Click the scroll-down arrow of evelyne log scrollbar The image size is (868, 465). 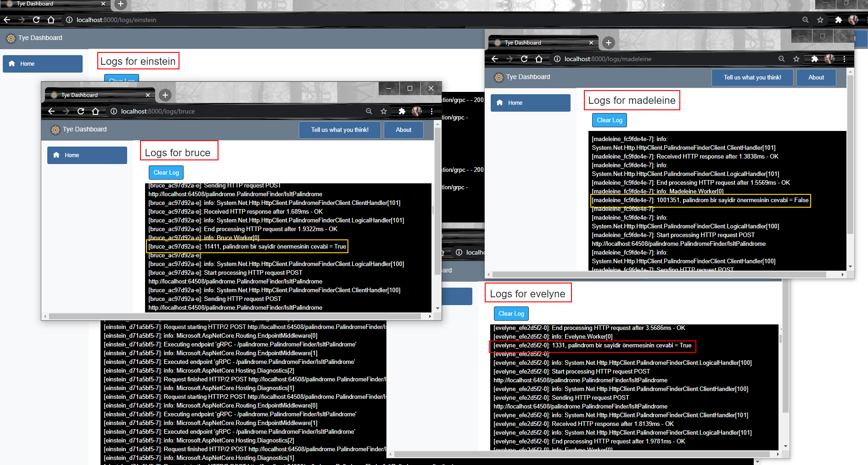point(786,446)
